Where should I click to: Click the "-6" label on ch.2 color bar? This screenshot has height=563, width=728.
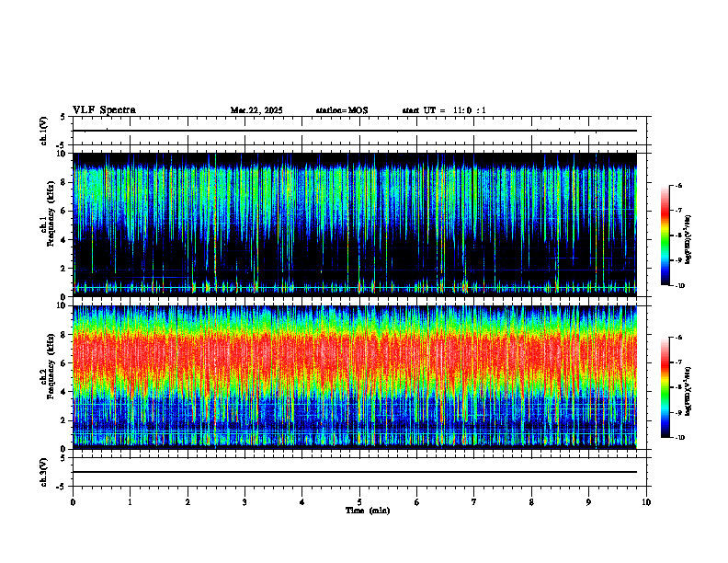[x=678, y=338]
